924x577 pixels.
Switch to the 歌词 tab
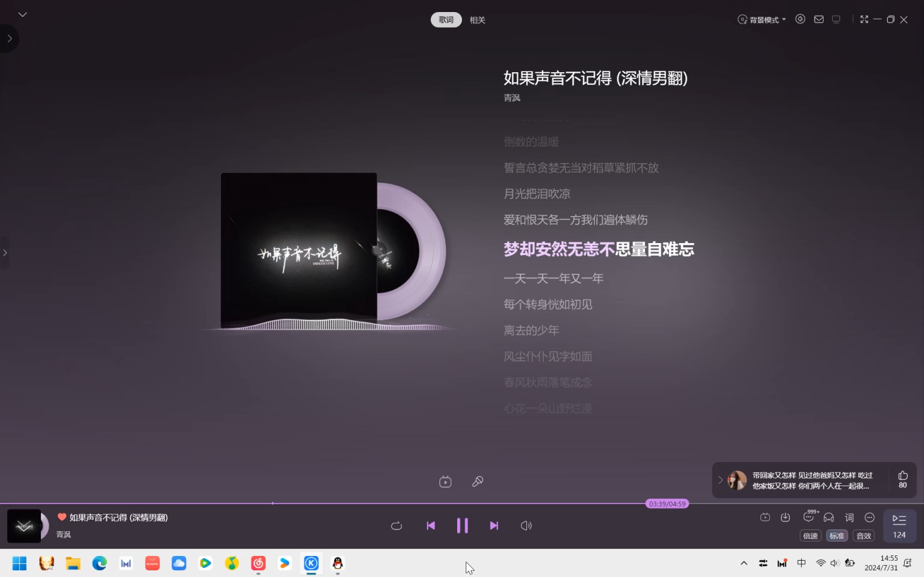tap(446, 20)
